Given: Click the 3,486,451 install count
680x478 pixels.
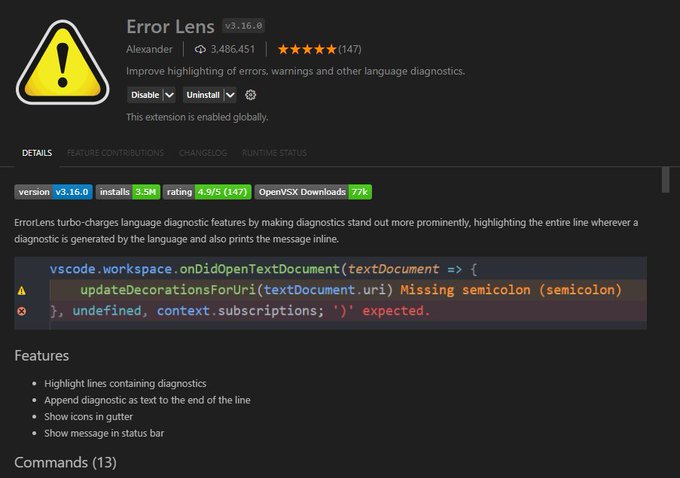Looking at the screenshot, I should coord(233,49).
